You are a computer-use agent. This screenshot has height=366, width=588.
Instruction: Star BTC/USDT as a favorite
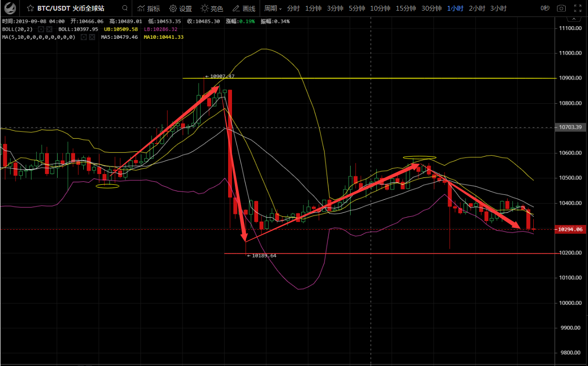click(31, 8)
